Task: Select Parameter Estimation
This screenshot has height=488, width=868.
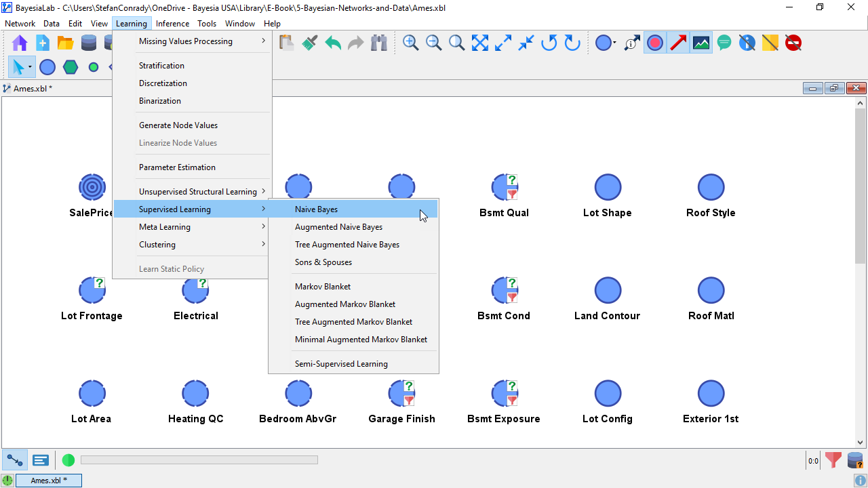Action: [x=192, y=167]
